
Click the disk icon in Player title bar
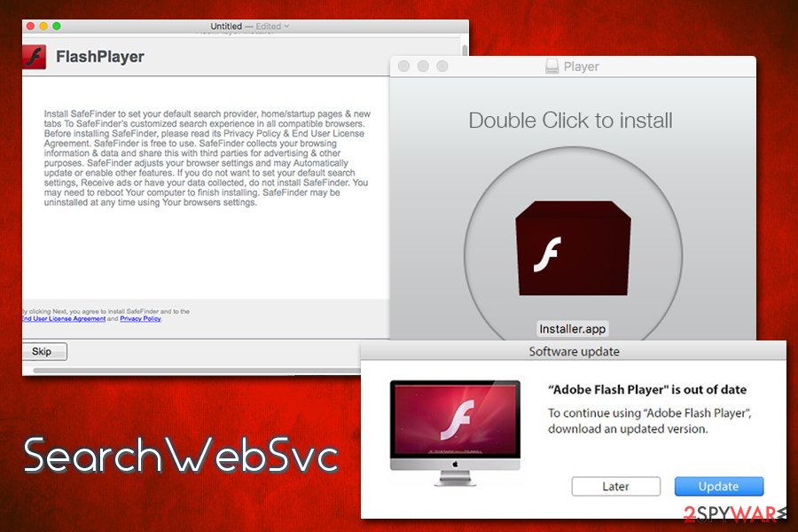tap(552, 66)
